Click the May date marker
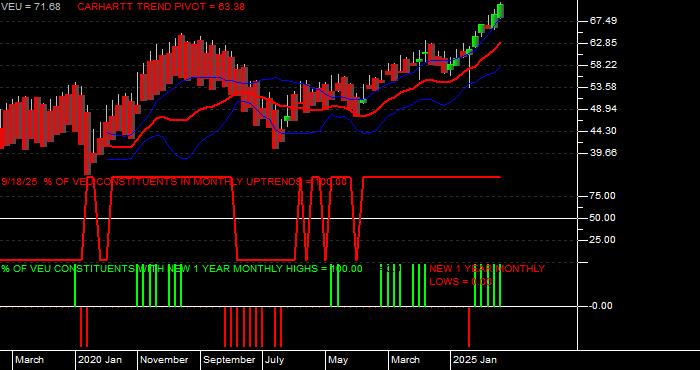 338,360
